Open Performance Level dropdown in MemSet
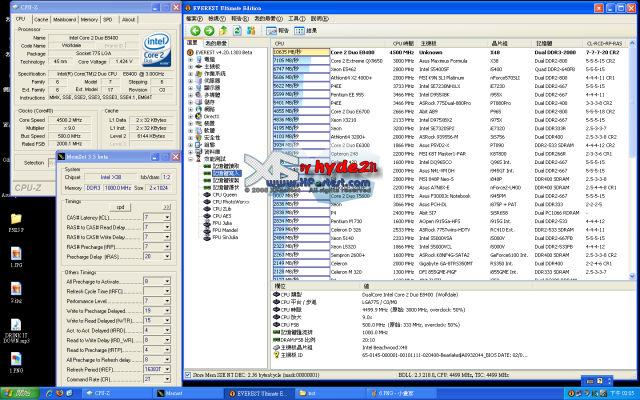This screenshot has width=640, height=400. click(167, 301)
